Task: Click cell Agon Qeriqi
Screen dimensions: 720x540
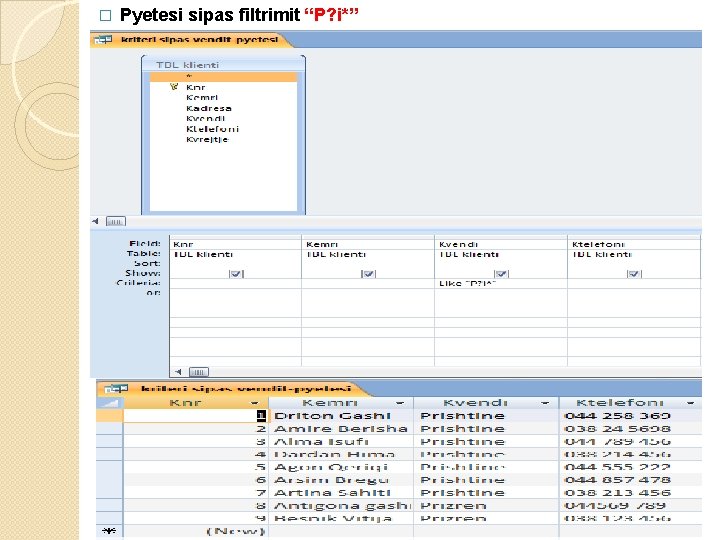Action: (341, 467)
